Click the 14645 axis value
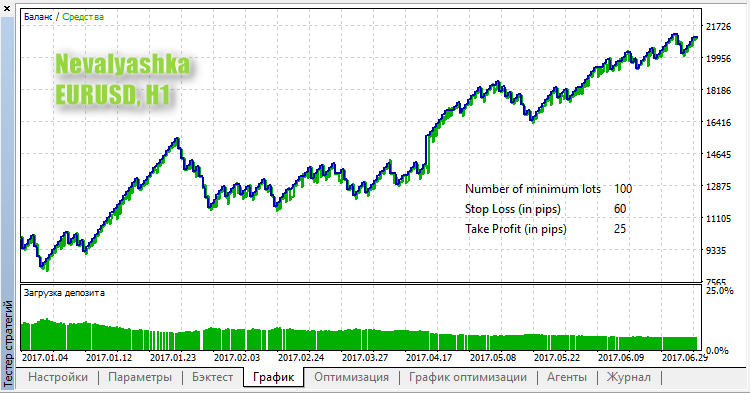The width and height of the screenshot is (750, 394). click(x=718, y=155)
